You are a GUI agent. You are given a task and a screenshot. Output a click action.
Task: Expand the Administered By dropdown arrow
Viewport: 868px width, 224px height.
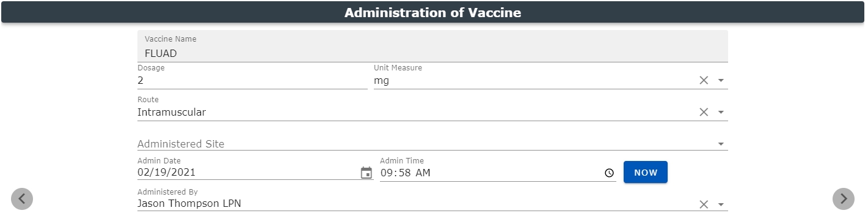[x=721, y=204]
